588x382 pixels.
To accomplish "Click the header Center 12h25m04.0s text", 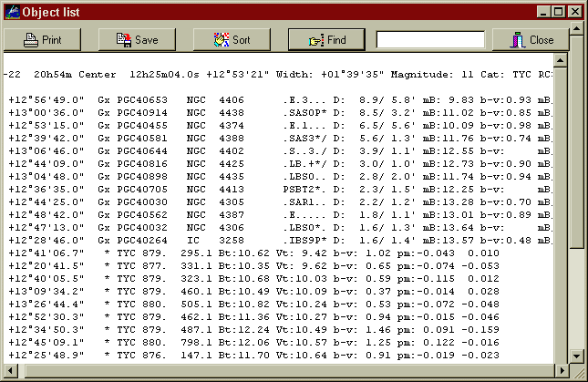I will point(139,75).
